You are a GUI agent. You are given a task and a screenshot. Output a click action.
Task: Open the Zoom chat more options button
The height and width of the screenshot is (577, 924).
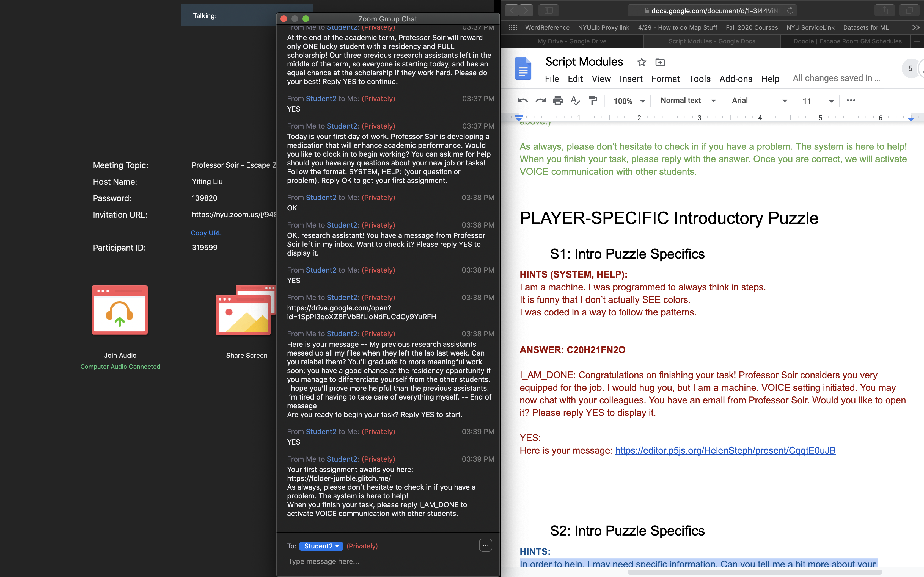(485, 545)
